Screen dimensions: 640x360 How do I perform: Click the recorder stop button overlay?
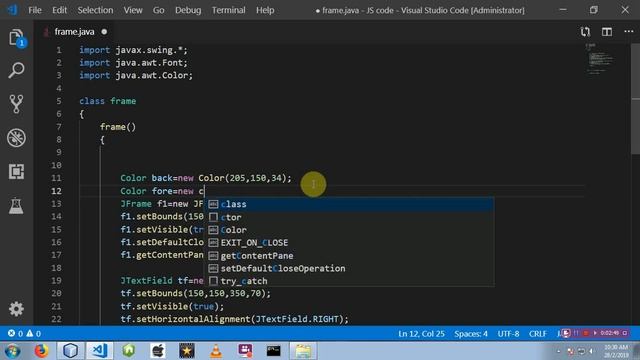point(586,333)
